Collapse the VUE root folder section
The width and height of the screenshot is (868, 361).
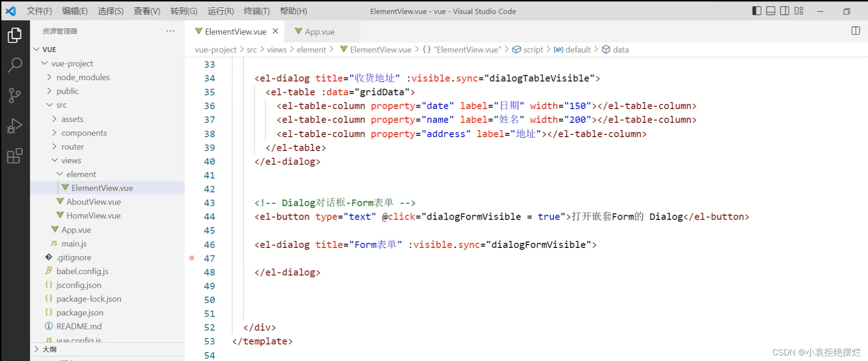(36, 49)
